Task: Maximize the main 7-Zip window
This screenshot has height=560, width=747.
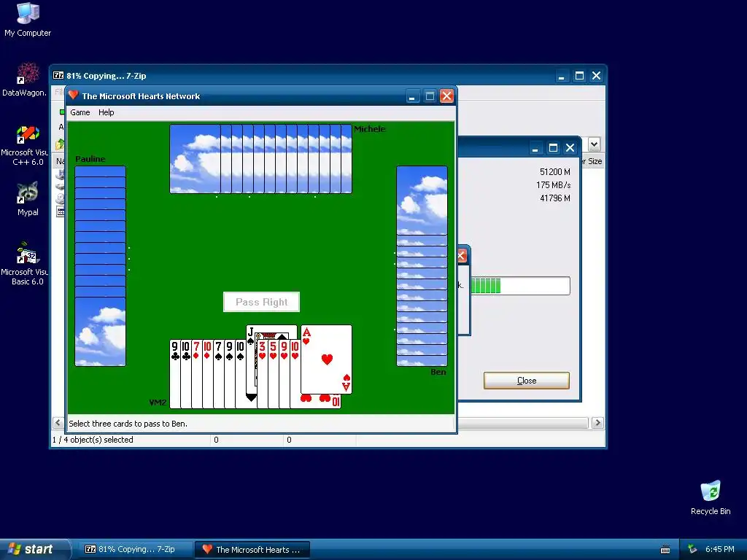Action: 579,76
